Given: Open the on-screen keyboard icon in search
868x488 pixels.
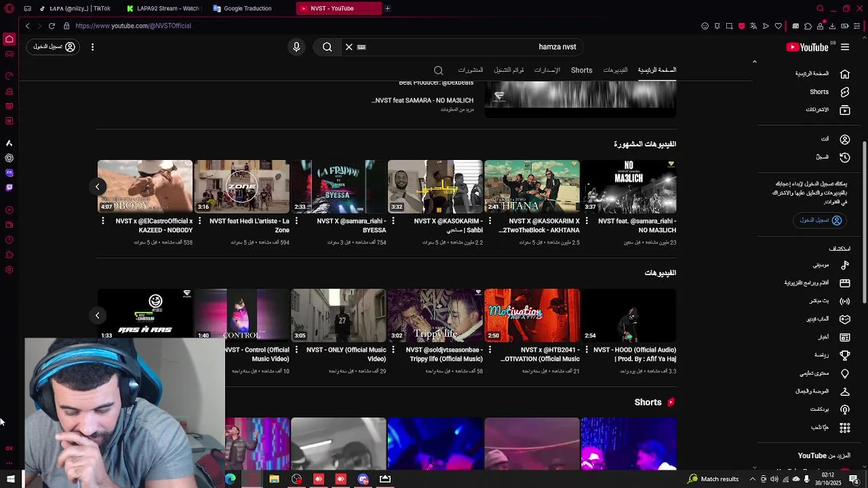Looking at the screenshot, I should (361, 47).
